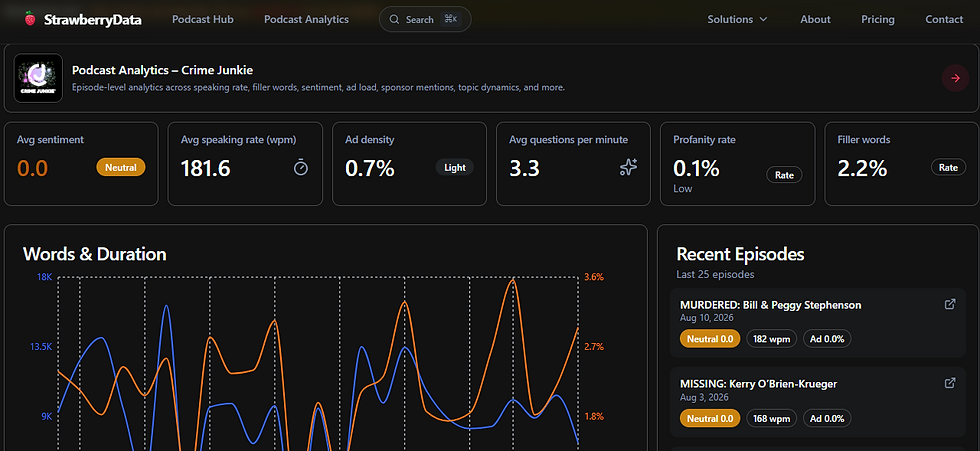Click the 2.2% filler words value
The width and height of the screenshot is (980, 451).
point(862,168)
